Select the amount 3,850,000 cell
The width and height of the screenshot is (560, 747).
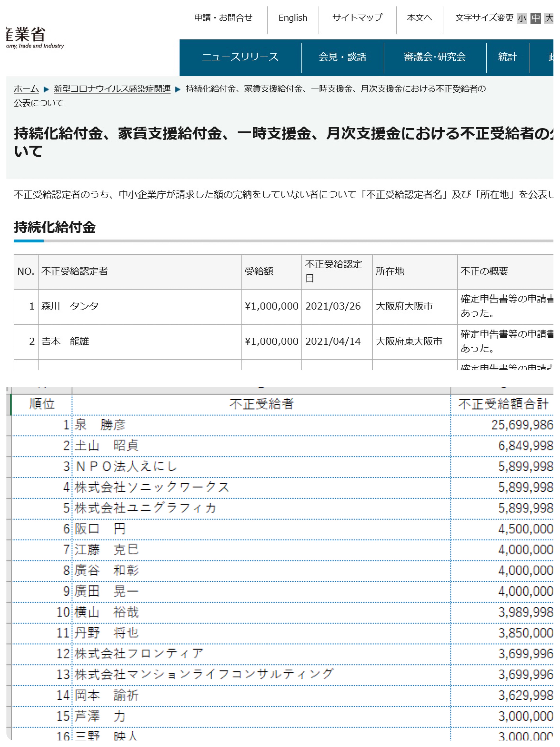pyautogui.click(x=502, y=634)
